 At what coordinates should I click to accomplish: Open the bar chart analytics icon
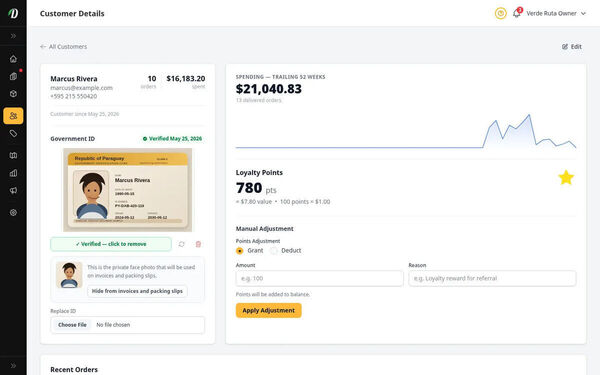point(13,173)
